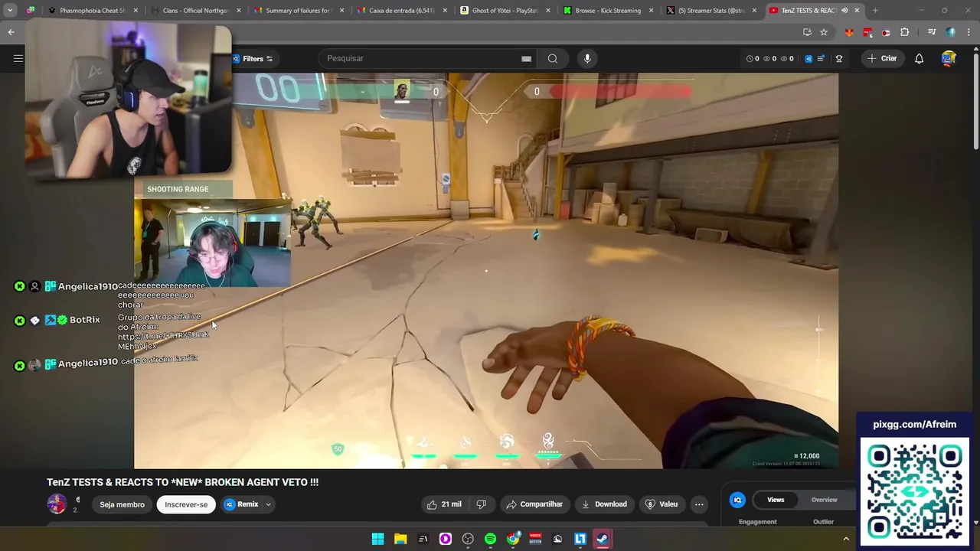Switch to the Streamer Stats X tab
980x551 pixels.
tap(710, 11)
